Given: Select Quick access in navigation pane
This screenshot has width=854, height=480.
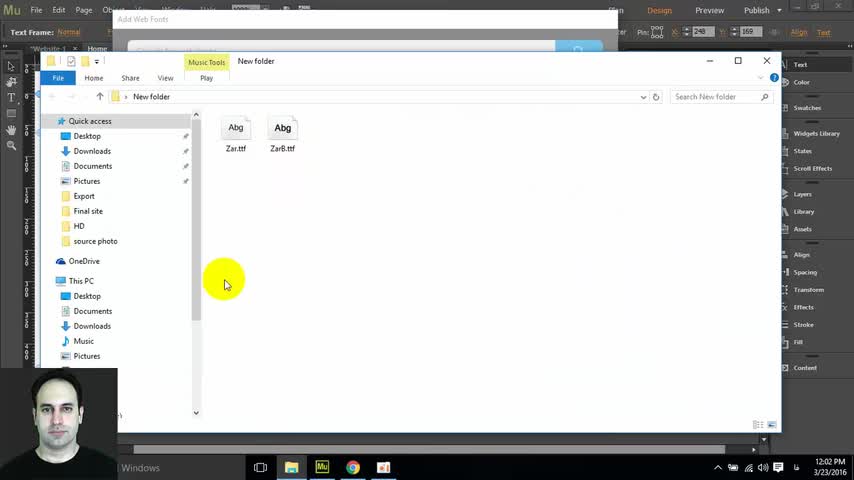Looking at the screenshot, I should pyautogui.click(x=90, y=121).
